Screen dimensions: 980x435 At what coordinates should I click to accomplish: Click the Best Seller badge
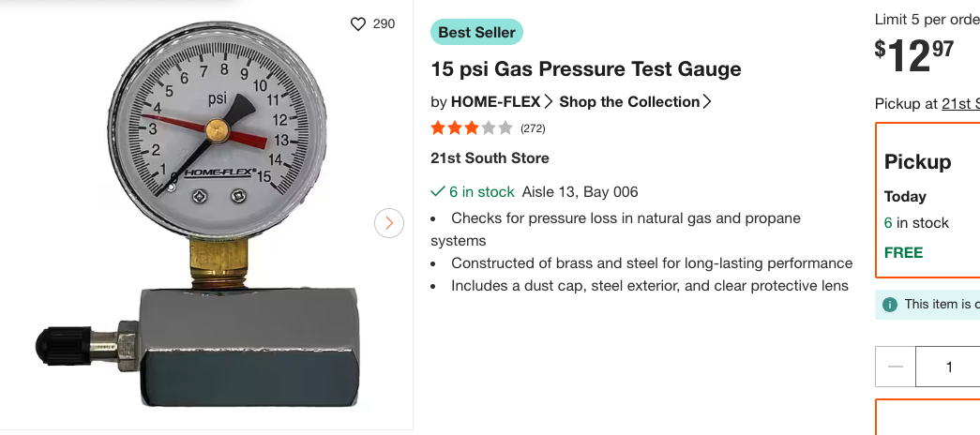pyautogui.click(x=477, y=32)
